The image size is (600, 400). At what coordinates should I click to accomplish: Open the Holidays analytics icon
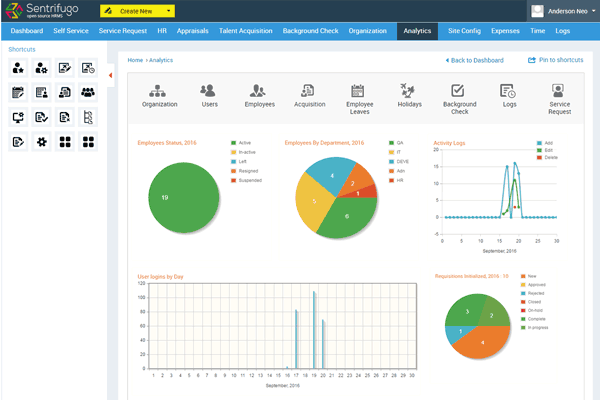(x=407, y=91)
